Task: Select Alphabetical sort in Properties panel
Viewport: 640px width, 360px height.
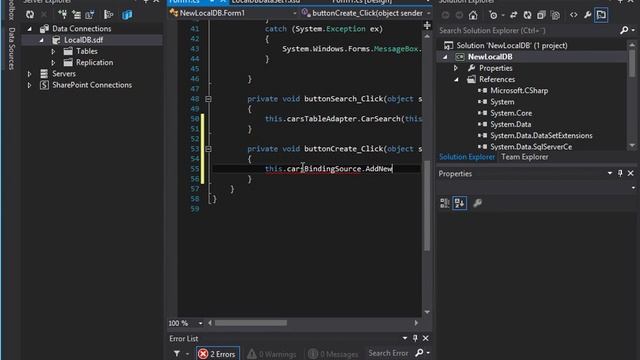Action: pos(459,203)
